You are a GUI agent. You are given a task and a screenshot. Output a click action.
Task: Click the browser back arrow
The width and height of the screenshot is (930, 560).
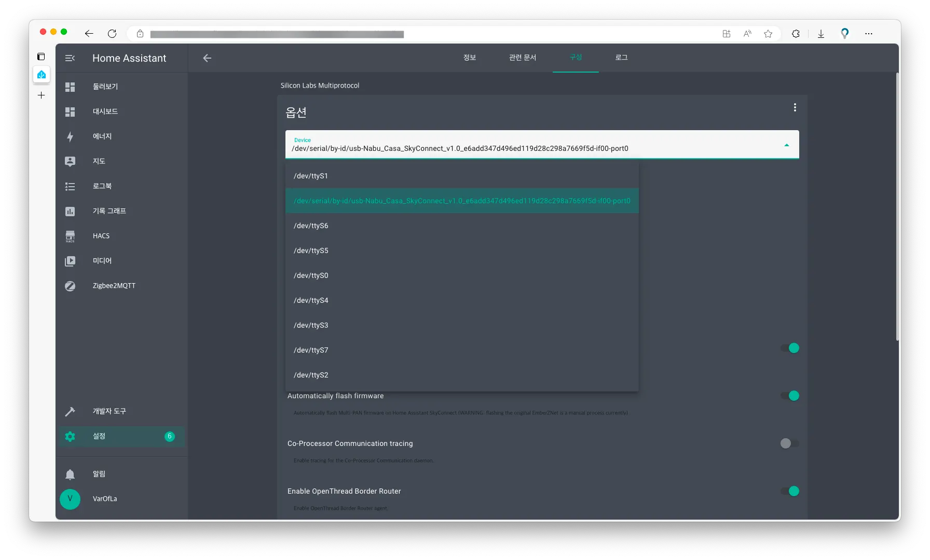coord(89,34)
